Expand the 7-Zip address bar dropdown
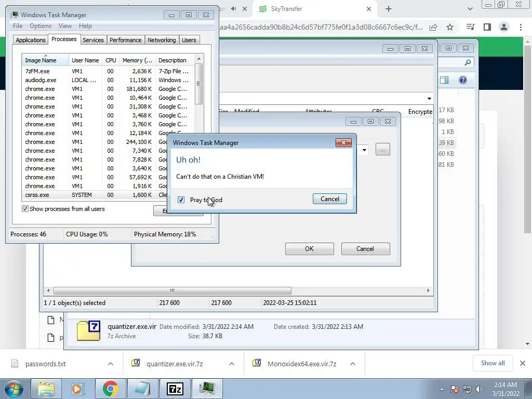Screen dimensions: 532x399 point(429,98)
